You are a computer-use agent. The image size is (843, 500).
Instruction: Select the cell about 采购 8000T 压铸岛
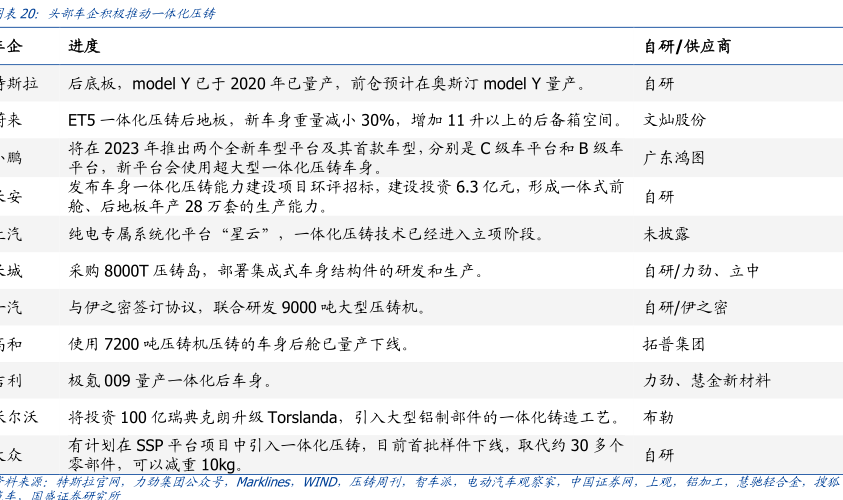coord(276,270)
